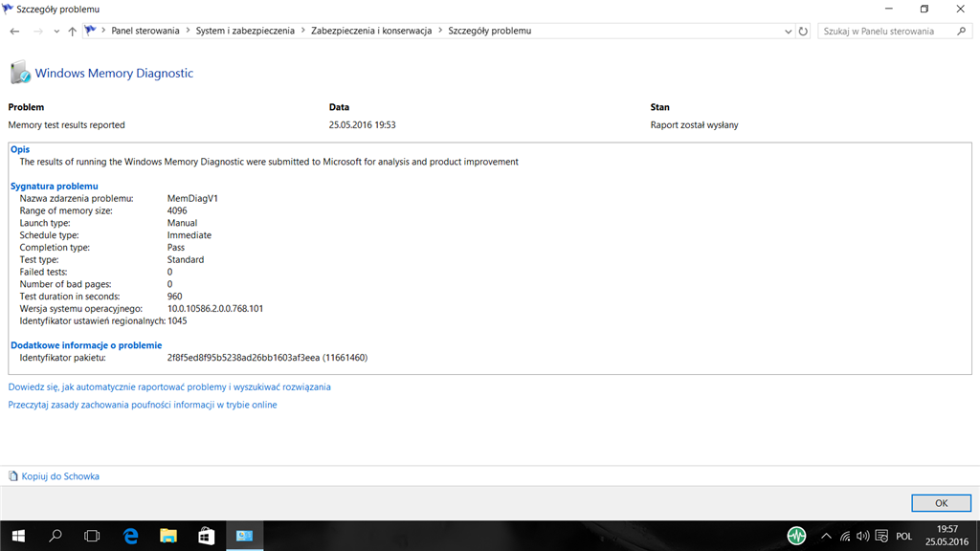Open the Windows Start menu
Image resolution: width=980 pixels, height=551 pixels.
pos(18,536)
